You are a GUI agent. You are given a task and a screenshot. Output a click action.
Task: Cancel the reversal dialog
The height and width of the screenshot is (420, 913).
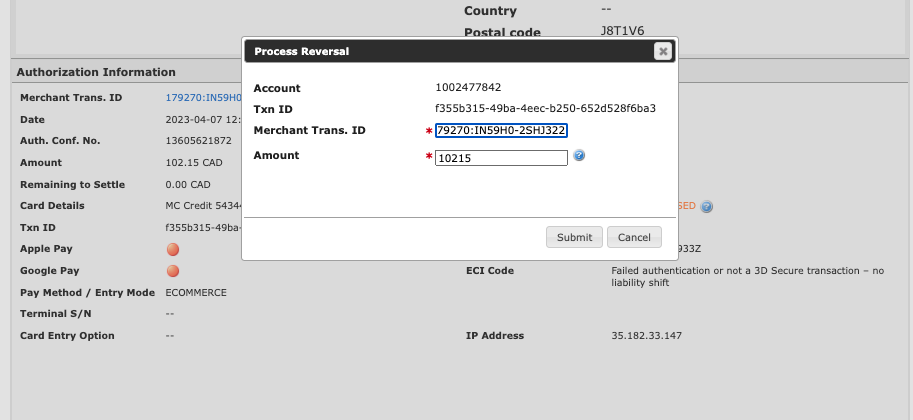pyautogui.click(x=634, y=237)
